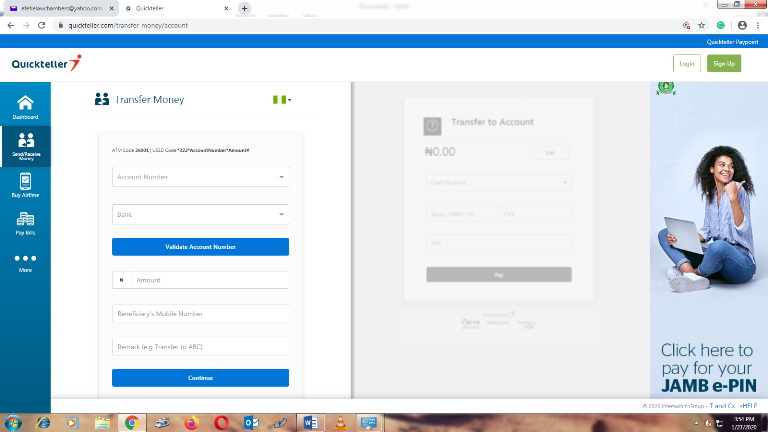
Task: Go to Pay Bills section
Action: [x=25, y=223]
